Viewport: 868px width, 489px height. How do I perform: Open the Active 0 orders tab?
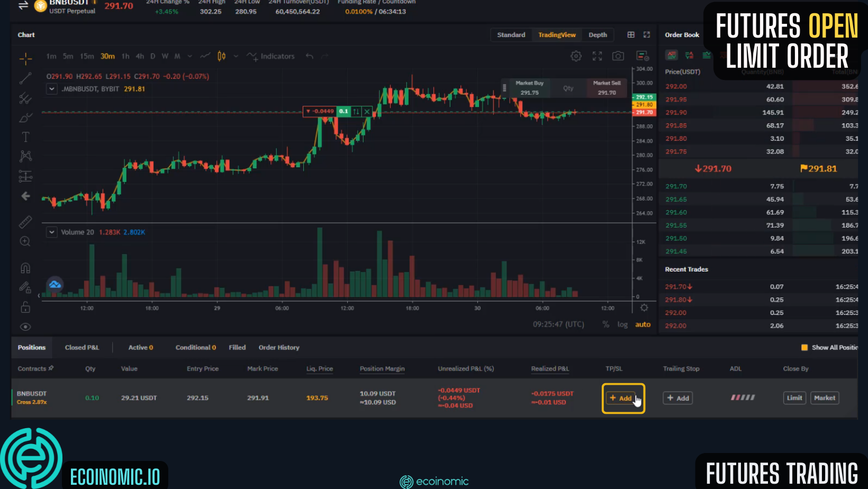(141, 348)
